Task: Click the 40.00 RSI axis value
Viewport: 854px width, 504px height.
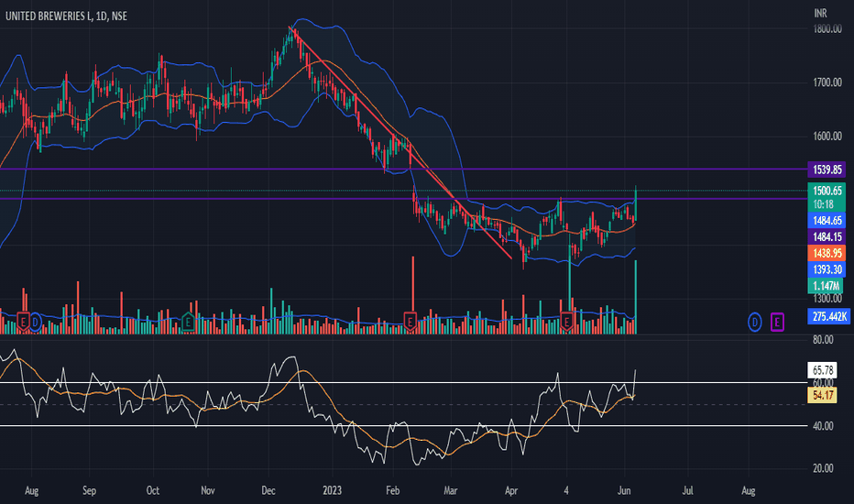Action: click(823, 426)
